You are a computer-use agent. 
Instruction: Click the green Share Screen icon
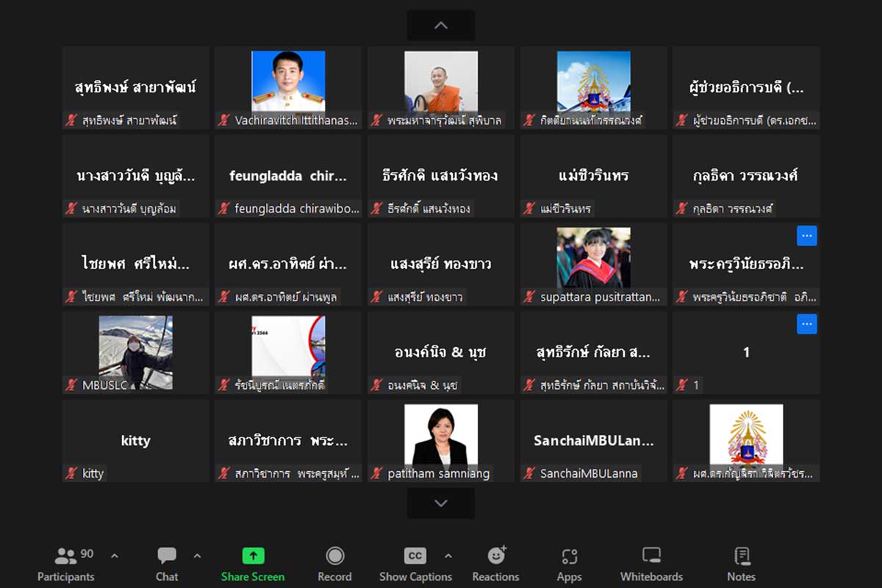[253, 556]
